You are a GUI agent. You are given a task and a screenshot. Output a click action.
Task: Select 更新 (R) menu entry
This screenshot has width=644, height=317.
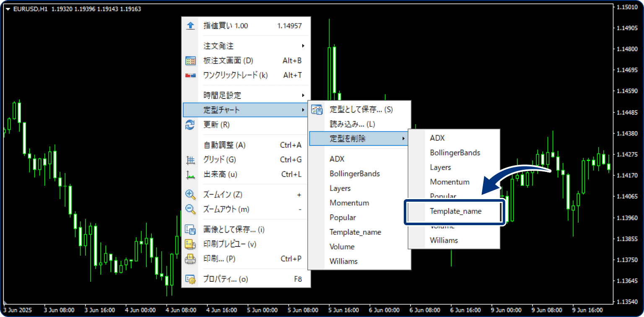246,125
